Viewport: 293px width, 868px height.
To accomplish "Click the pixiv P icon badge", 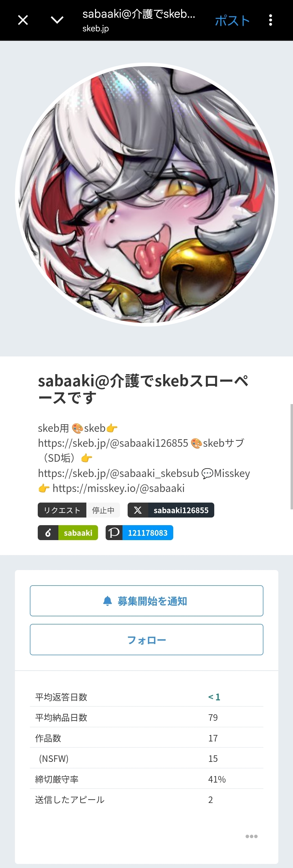I will point(114,533).
